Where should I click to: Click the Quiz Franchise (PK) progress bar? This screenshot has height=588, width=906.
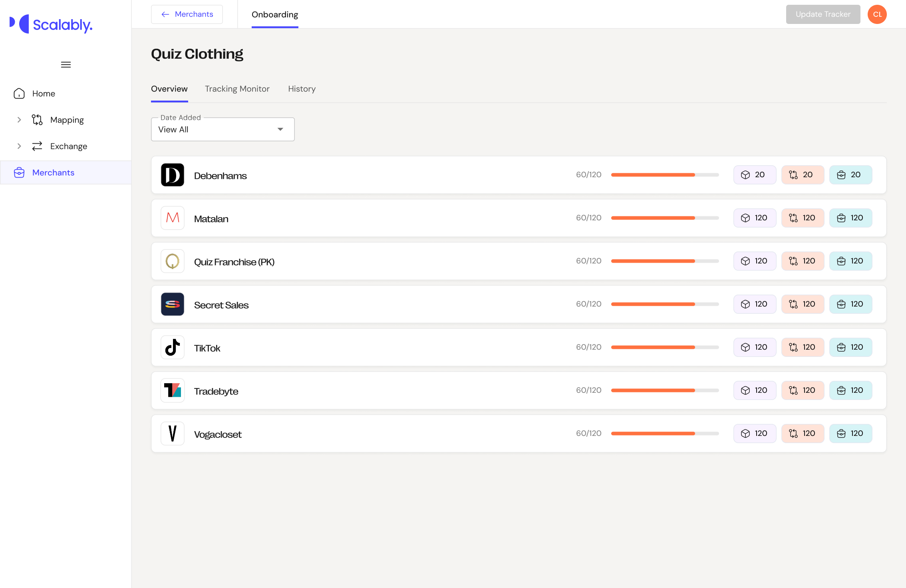point(665,261)
